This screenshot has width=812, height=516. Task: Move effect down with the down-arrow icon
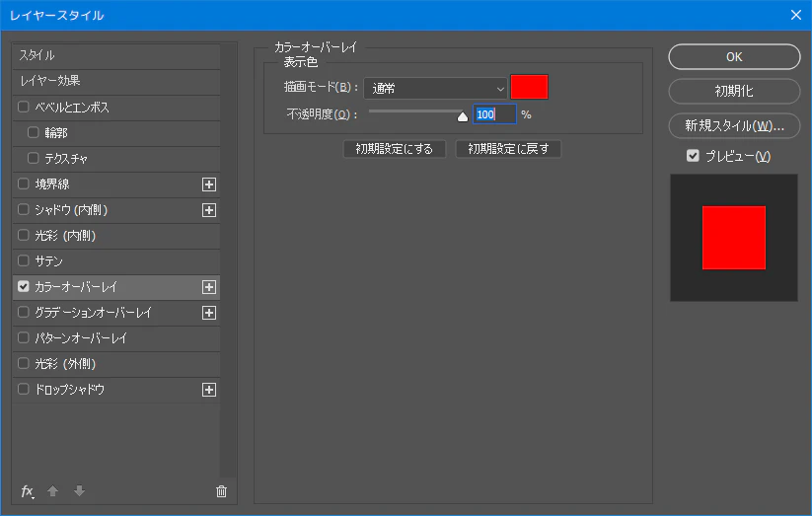coord(79,491)
